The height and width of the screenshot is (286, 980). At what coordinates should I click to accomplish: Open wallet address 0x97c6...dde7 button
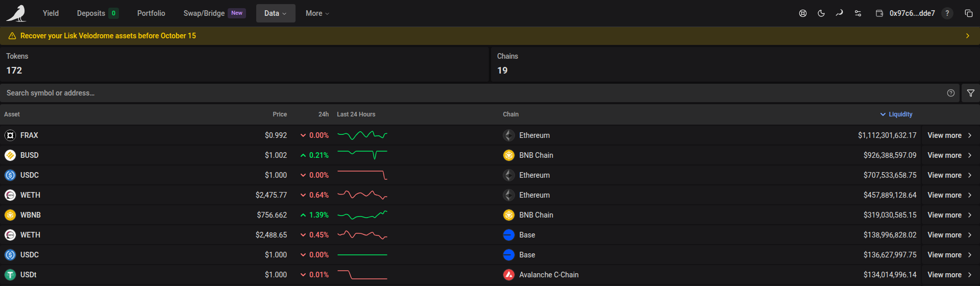(906, 13)
